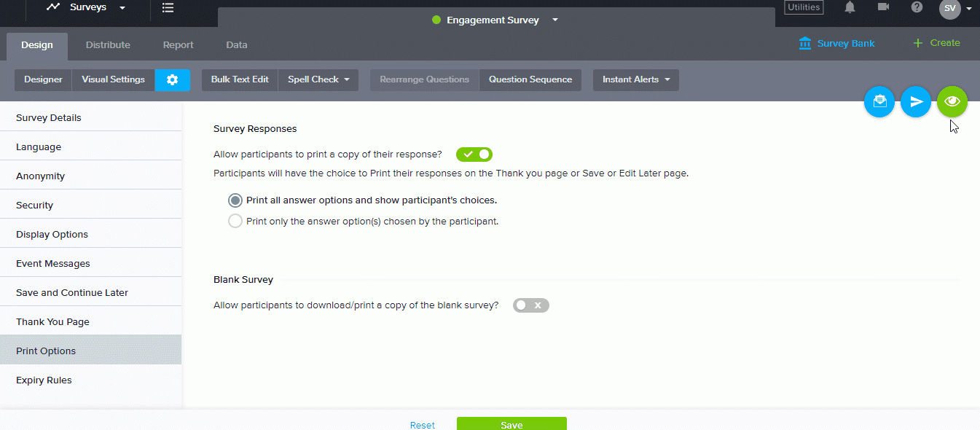Open the Designer view
This screenshot has height=430, width=980.
pos(43,80)
